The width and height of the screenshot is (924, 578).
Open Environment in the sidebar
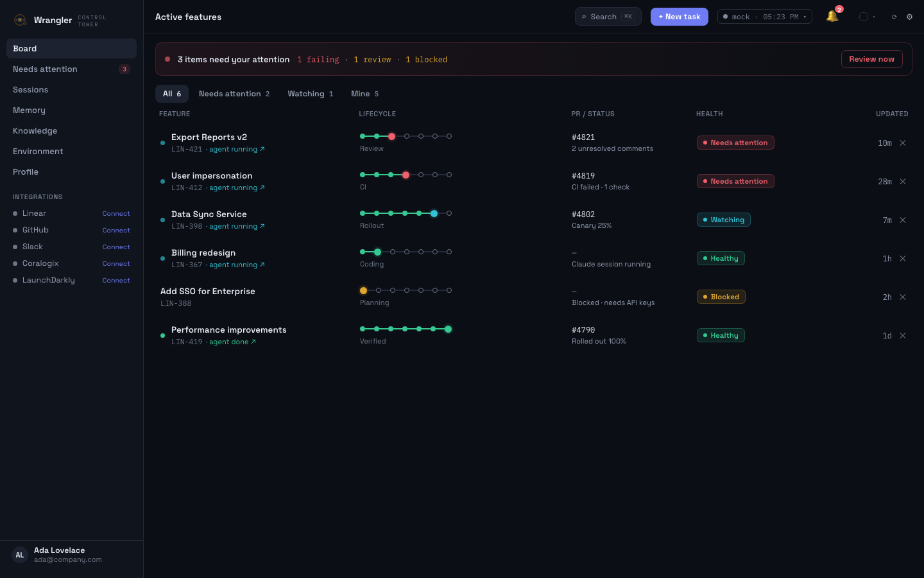tap(71, 152)
